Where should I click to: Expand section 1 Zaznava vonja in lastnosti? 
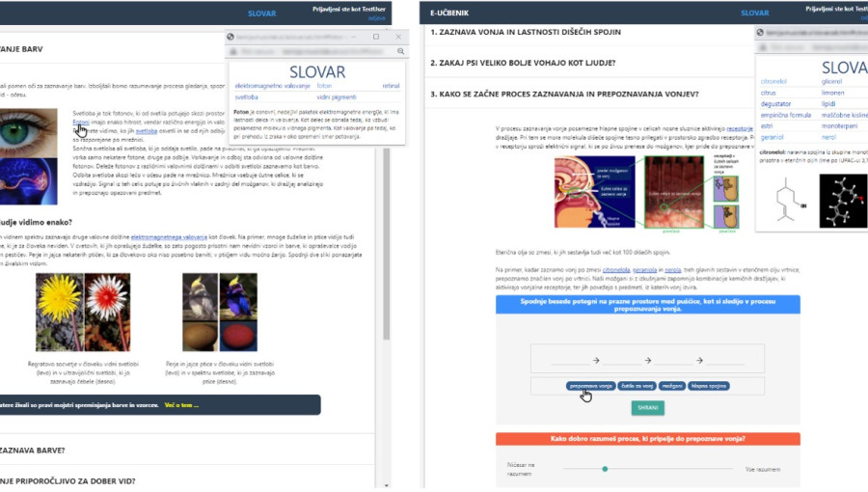tap(525, 32)
